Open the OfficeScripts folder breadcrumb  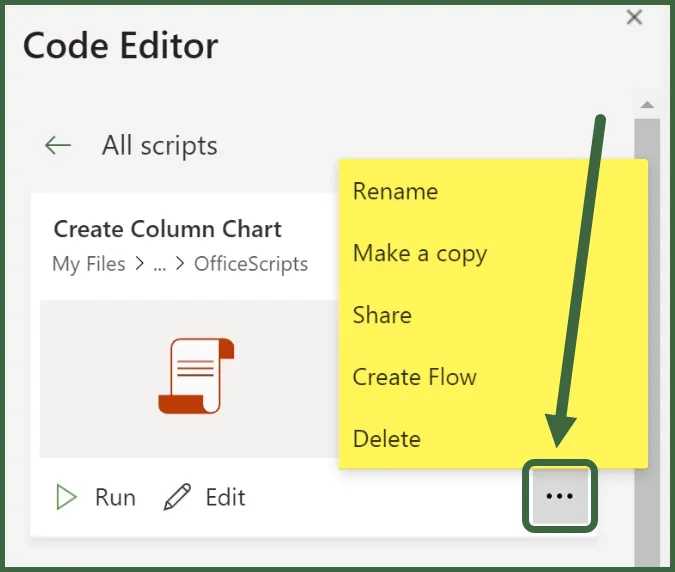pyautogui.click(x=251, y=264)
